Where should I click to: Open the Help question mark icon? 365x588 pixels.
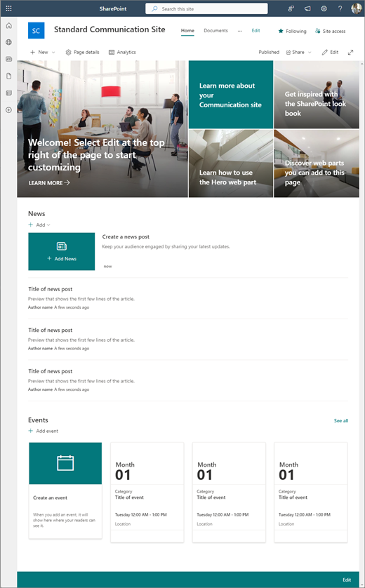[340, 8]
